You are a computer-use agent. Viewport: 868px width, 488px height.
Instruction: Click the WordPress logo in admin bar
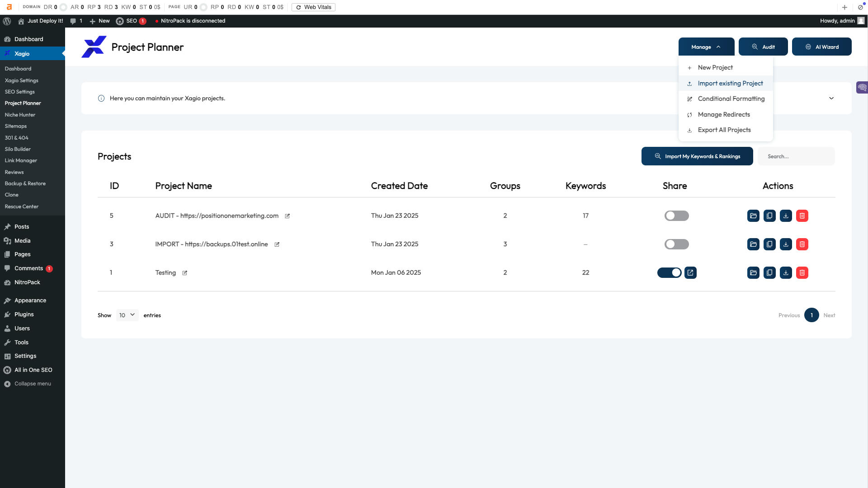click(7, 21)
